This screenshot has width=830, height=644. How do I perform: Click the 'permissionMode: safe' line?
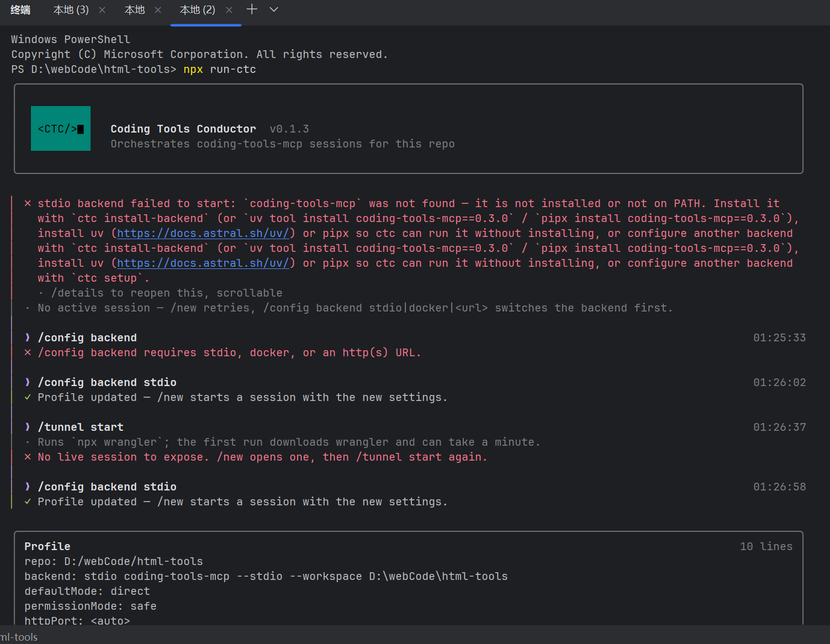(x=91, y=606)
